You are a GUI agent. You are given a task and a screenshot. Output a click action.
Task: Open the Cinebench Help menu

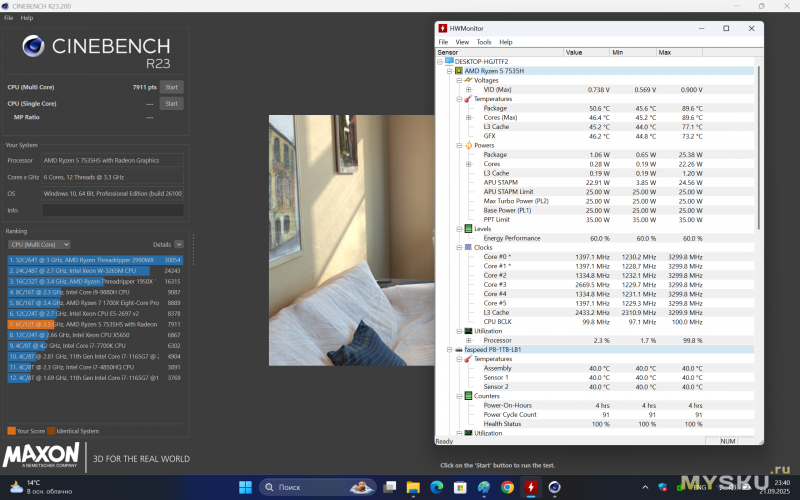[x=27, y=18]
